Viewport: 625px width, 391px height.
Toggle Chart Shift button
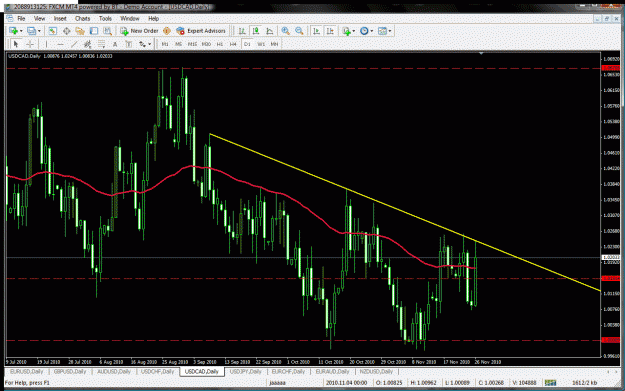tap(330, 31)
